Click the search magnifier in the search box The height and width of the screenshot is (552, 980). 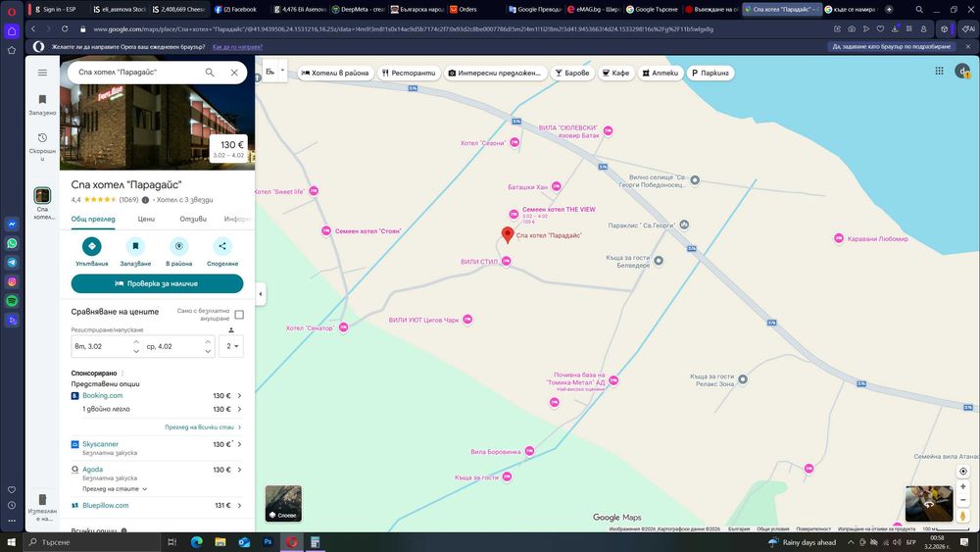(210, 73)
